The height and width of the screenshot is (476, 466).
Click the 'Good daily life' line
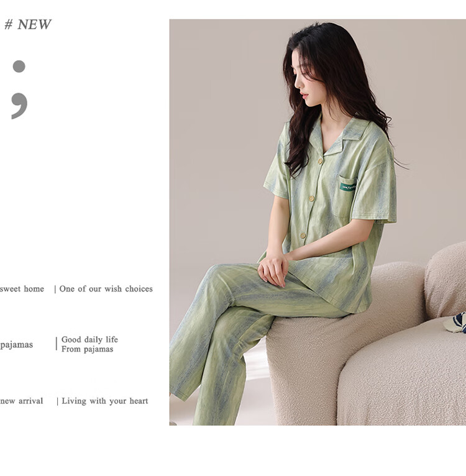(89, 339)
